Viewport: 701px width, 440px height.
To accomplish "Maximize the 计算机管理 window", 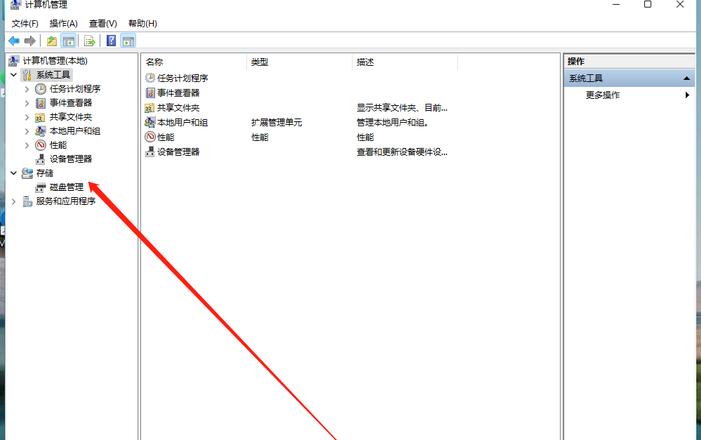I will 647,4.
